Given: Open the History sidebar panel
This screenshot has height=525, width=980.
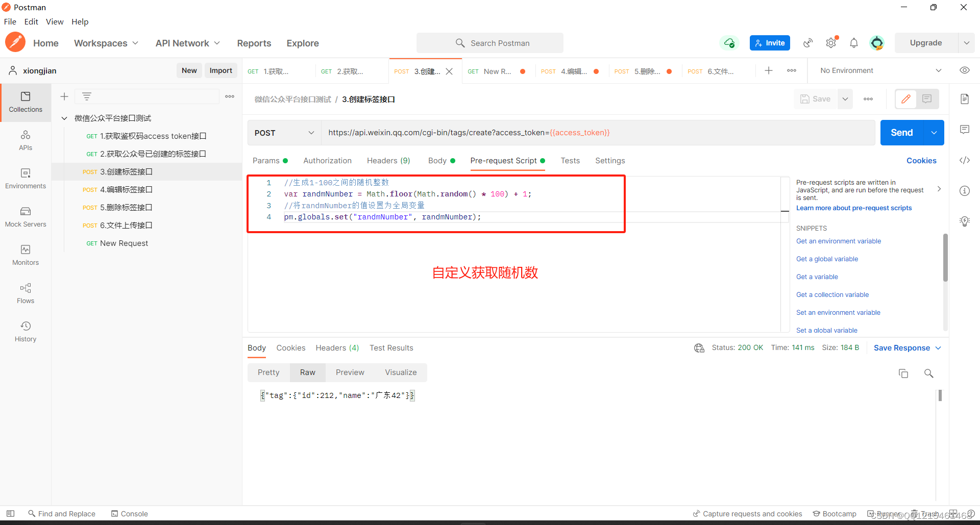Looking at the screenshot, I should pos(26,332).
